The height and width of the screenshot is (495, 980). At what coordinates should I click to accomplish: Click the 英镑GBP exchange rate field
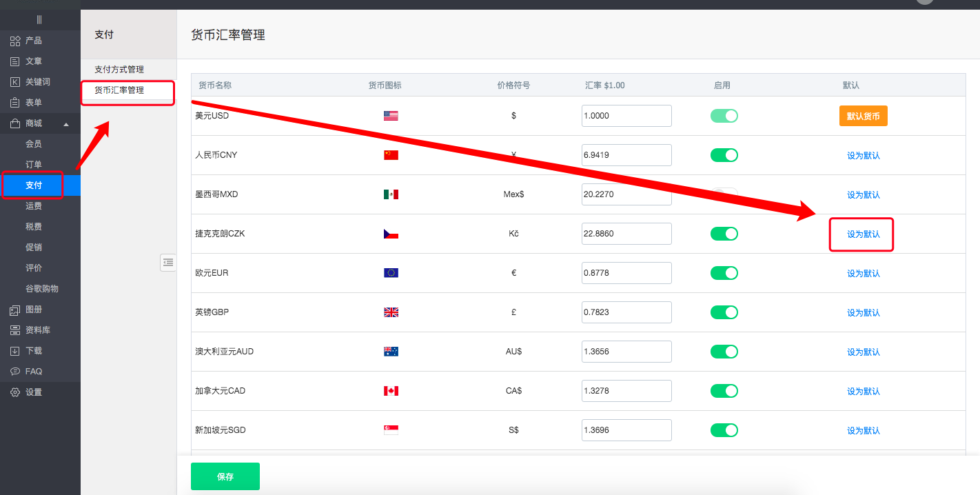[x=626, y=312]
